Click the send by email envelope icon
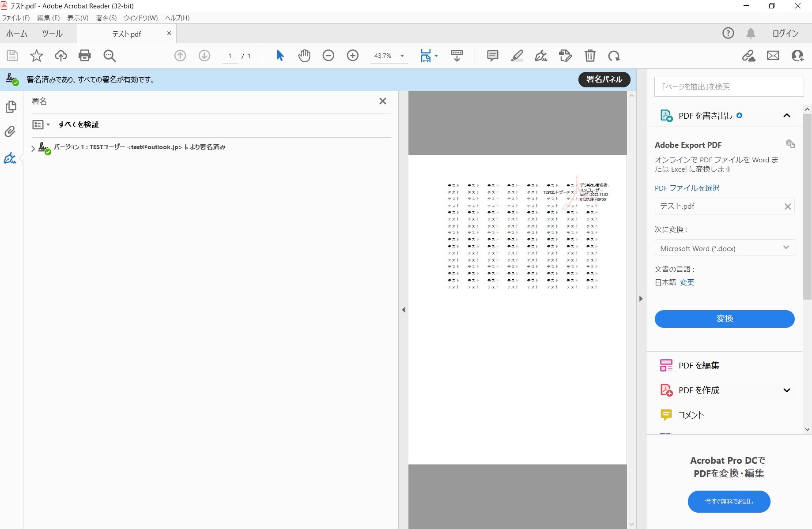Image resolution: width=812 pixels, height=529 pixels. [773, 56]
